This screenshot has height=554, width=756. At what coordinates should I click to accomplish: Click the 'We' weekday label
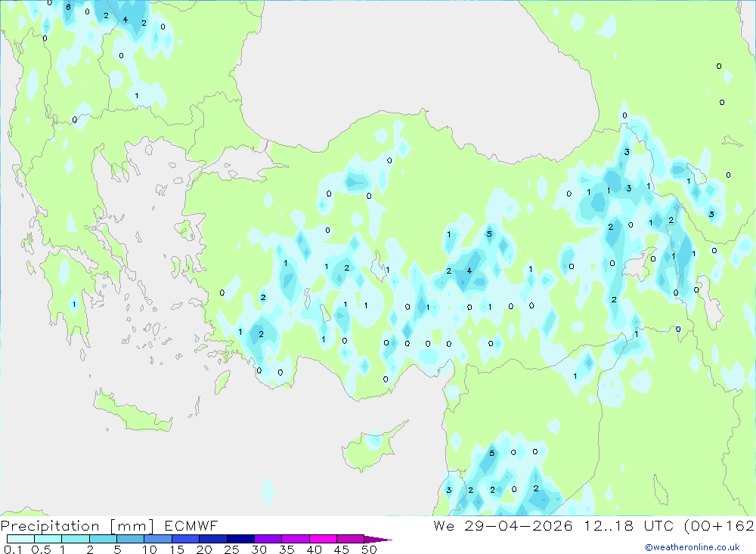pyautogui.click(x=444, y=525)
